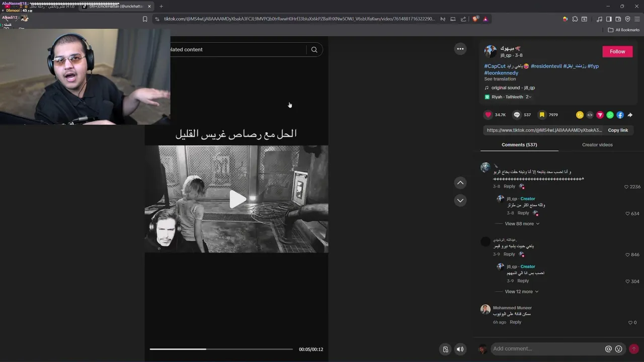Close the active browser tab
The image size is (644, 362).
point(149,6)
